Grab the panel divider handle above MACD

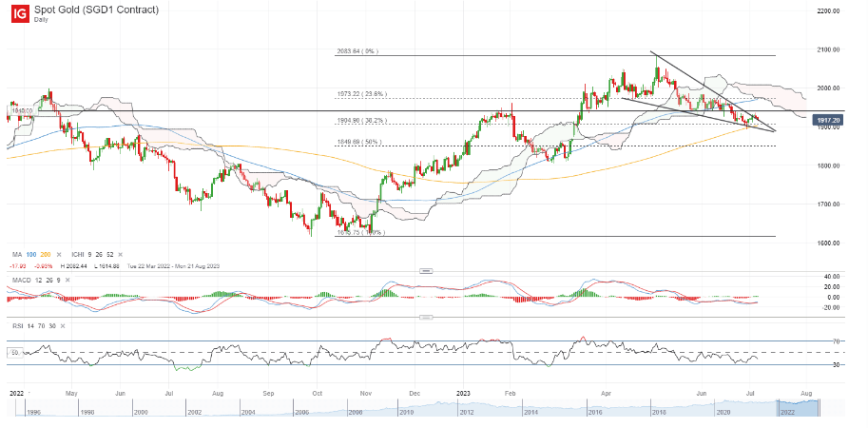click(x=426, y=271)
